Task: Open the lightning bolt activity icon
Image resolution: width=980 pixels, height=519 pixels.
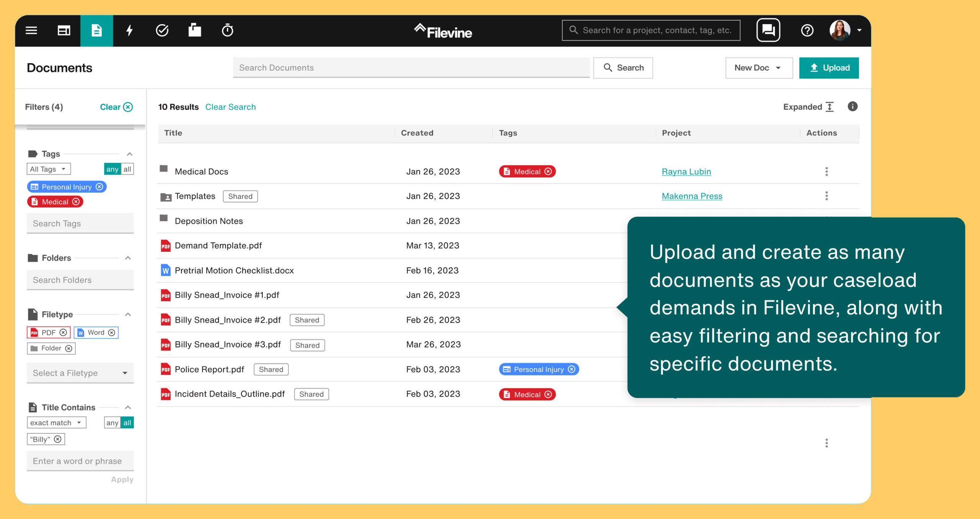Action: [129, 30]
